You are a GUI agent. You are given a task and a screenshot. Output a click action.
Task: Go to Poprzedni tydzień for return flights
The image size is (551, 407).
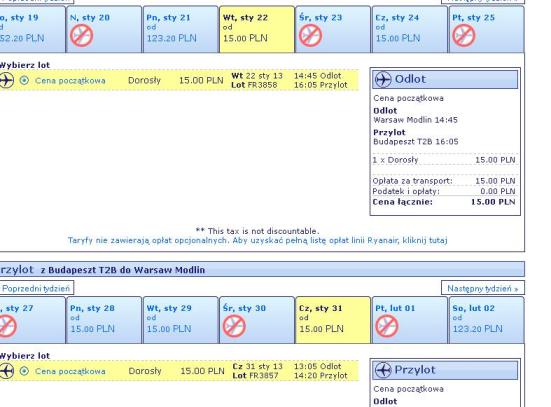[x=36, y=288]
